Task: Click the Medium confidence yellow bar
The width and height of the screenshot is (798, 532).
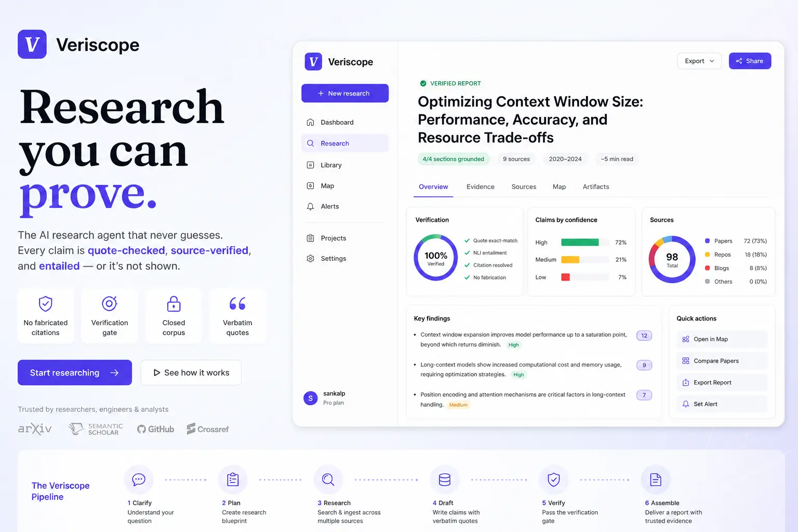Action: coord(570,260)
